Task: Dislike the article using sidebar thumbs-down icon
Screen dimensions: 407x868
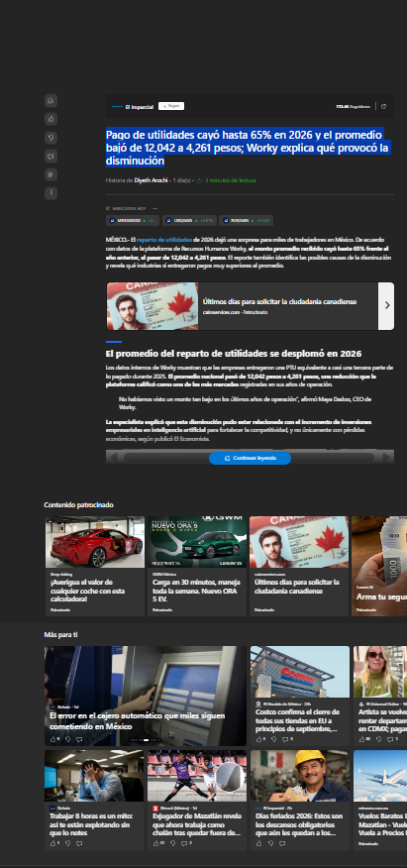Action: (51, 138)
